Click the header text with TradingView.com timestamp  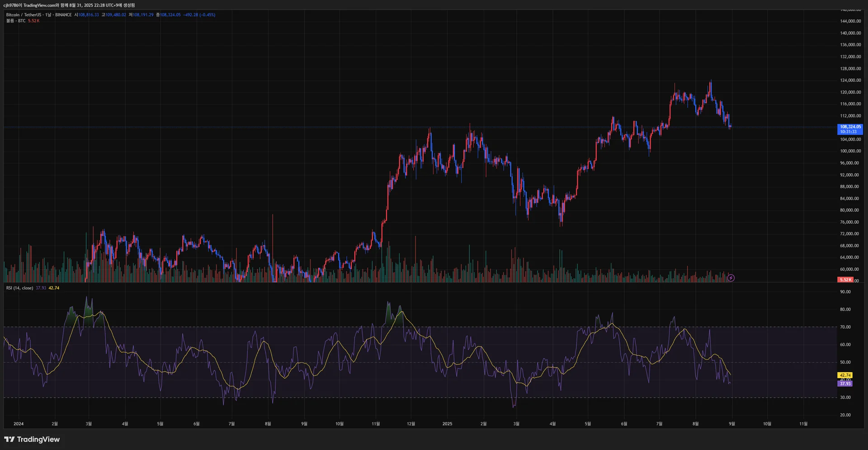69,5
